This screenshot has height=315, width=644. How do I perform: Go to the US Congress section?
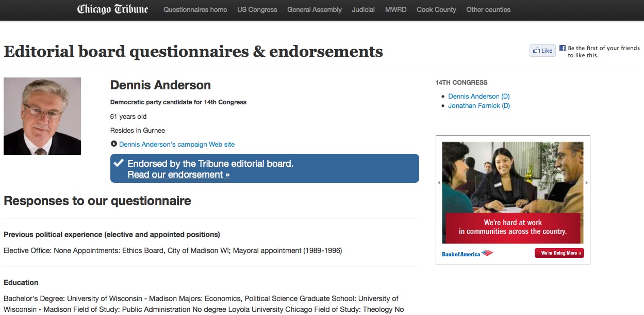pos(257,9)
